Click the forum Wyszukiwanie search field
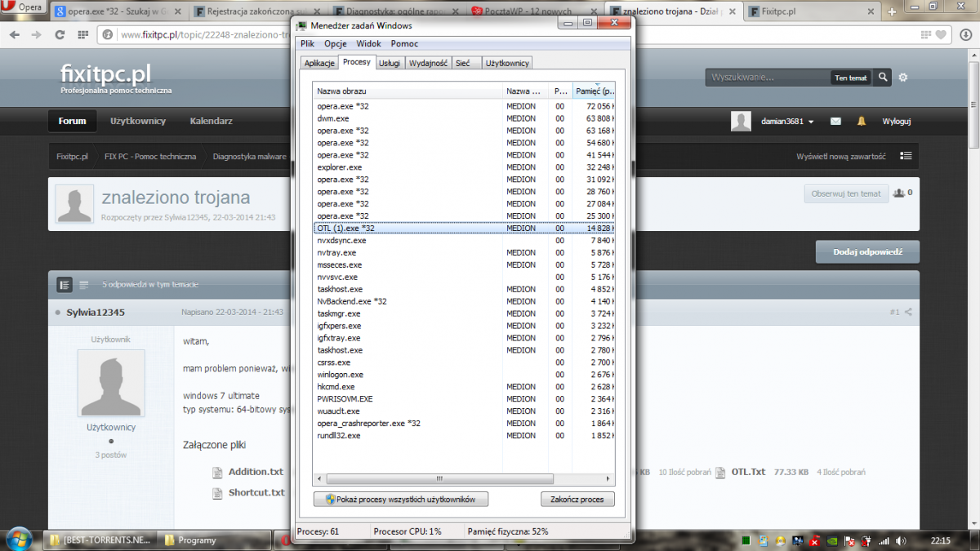Screen dimensions: 980x551 [768, 78]
